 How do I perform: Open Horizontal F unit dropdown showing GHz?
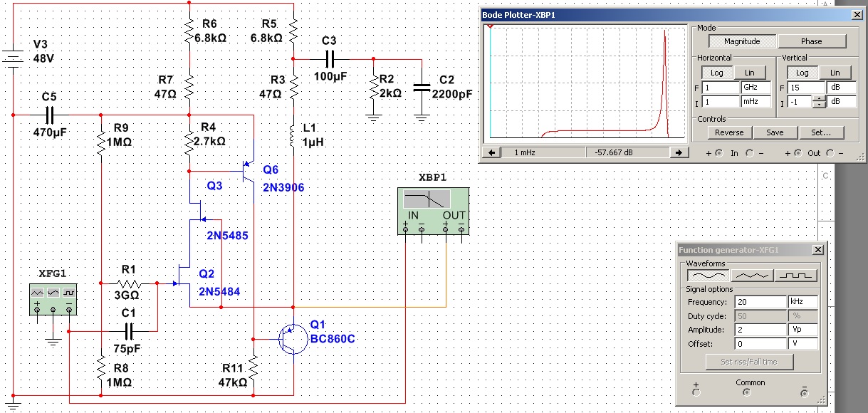click(756, 87)
